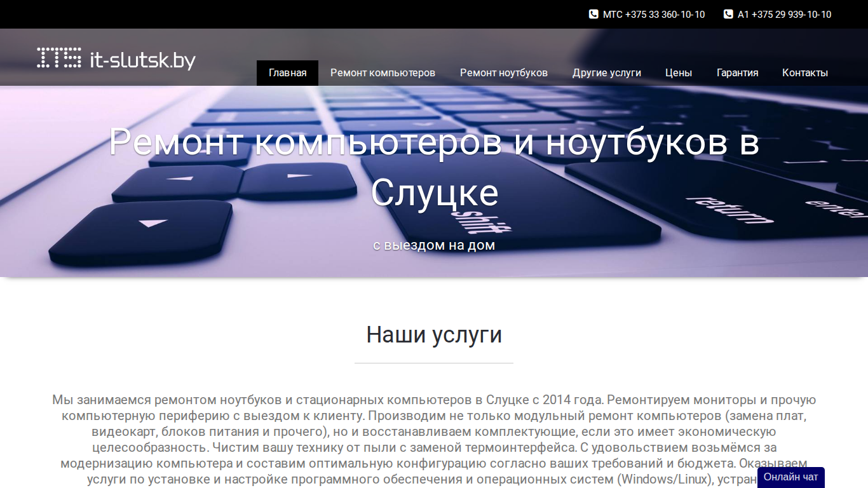The width and height of the screenshot is (868, 488).
Task: Open the it-slutsk.by logo text link
Action: pyautogui.click(x=142, y=60)
